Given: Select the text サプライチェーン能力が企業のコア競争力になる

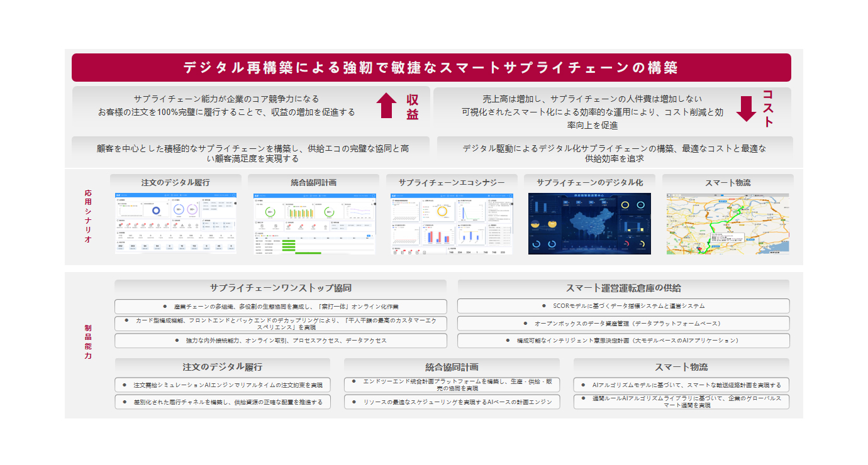Looking at the screenshot, I should point(226,99).
